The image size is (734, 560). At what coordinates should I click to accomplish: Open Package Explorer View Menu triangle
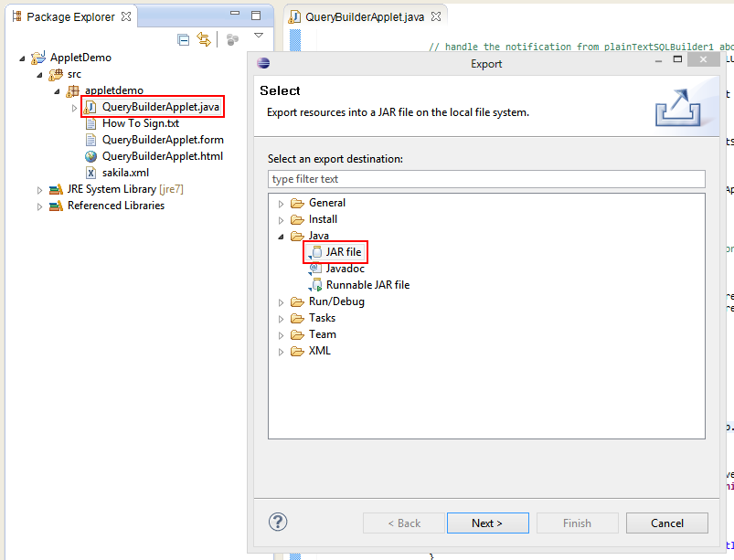pos(259,35)
